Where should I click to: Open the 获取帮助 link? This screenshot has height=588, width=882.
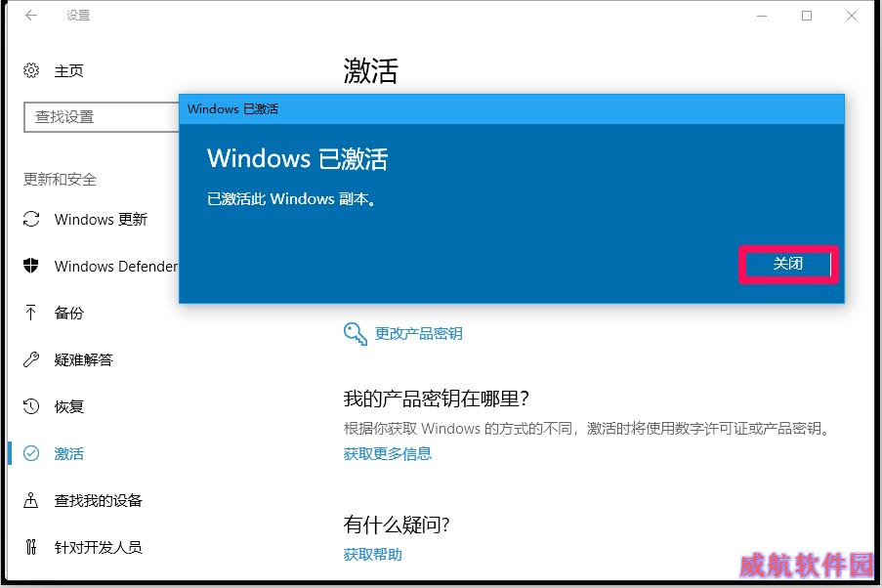tap(372, 555)
